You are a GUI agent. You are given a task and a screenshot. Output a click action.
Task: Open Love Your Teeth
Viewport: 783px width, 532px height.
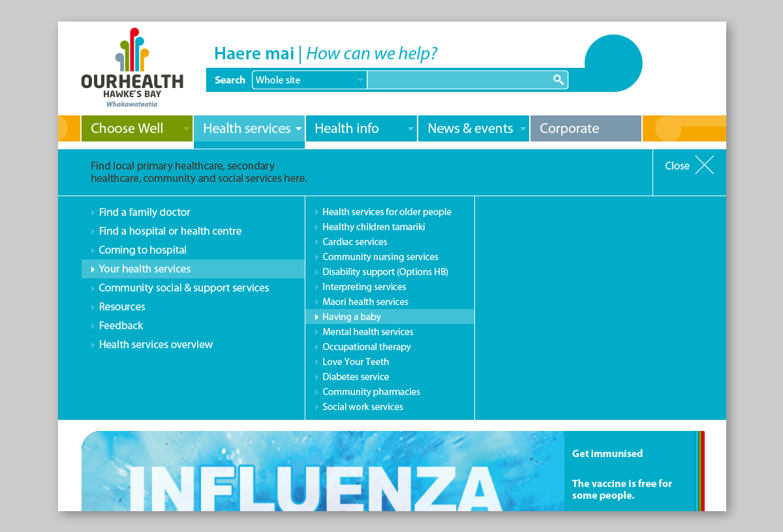pos(356,362)
